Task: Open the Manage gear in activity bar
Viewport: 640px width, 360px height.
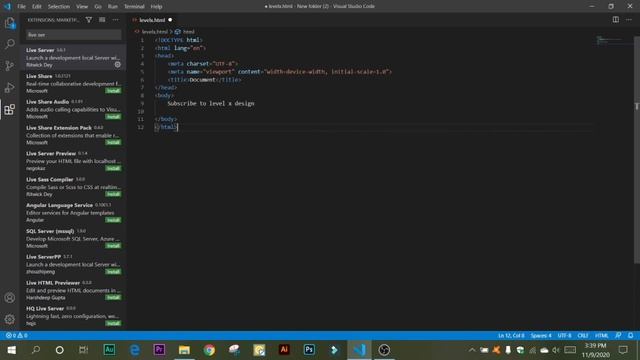Action: click(x=9, y=319)
